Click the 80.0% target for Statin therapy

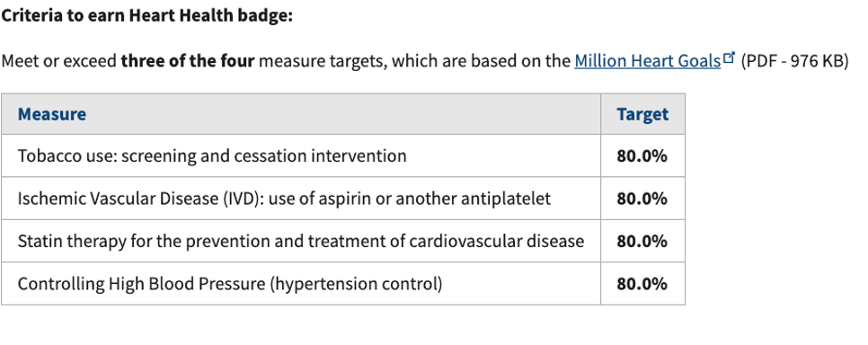(642, 242)
